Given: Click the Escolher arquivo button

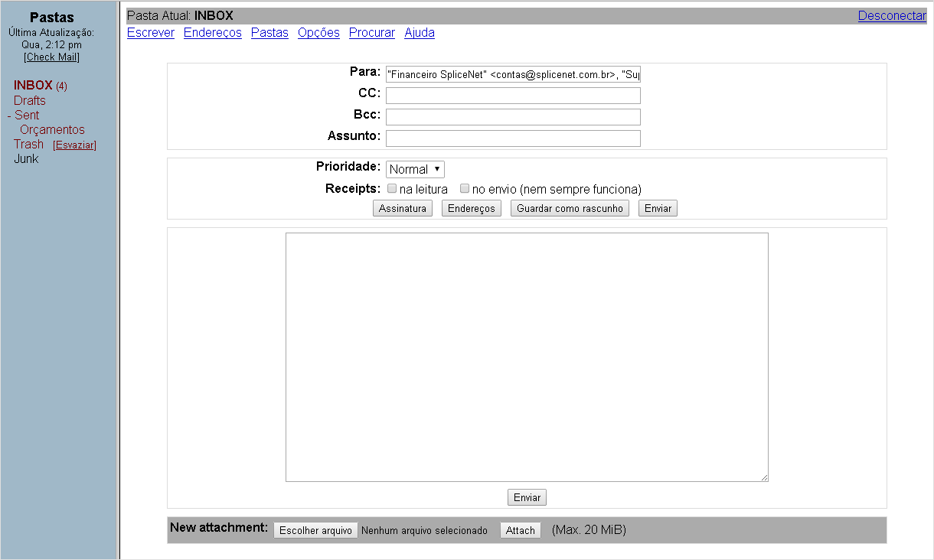Looking at the screenshot, I should click(x=315, y=530).
